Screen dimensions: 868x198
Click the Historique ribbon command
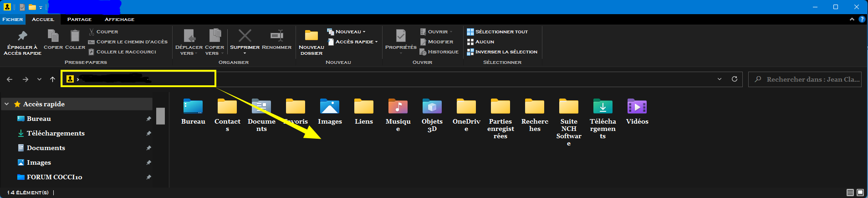[439, 52]
